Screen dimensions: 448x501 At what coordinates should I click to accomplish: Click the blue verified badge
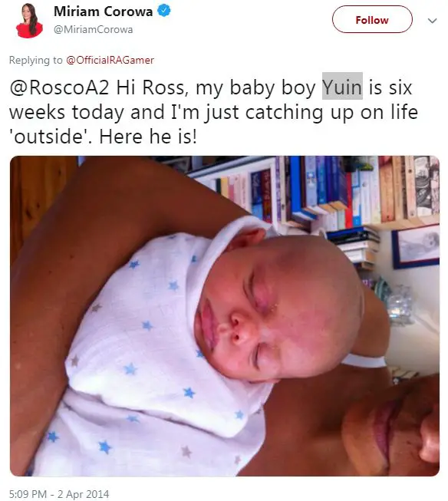(x=164, y=12)
